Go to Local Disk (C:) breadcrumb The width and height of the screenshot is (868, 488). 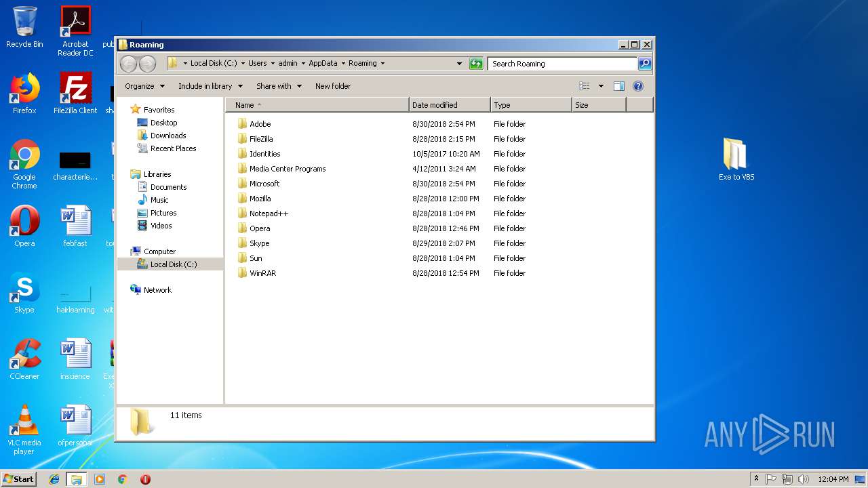pos(214,64)
